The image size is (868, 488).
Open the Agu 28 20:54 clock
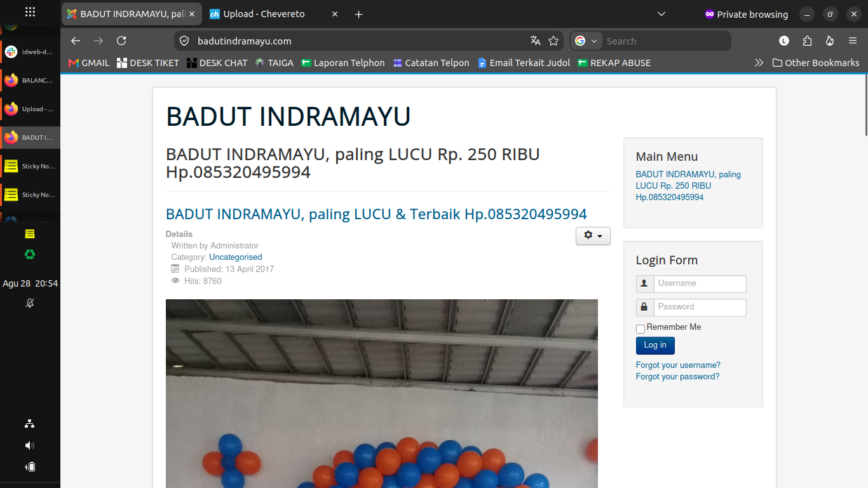(30, 283)
